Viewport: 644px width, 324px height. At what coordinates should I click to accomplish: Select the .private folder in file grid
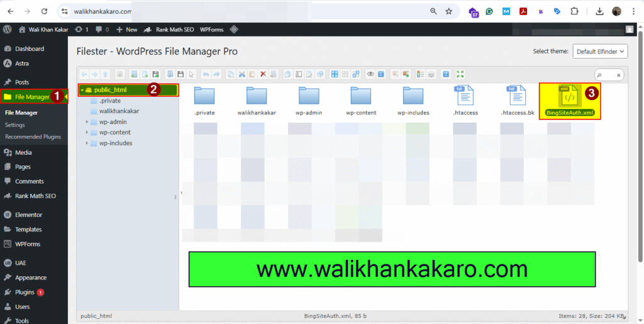(204, 95)
